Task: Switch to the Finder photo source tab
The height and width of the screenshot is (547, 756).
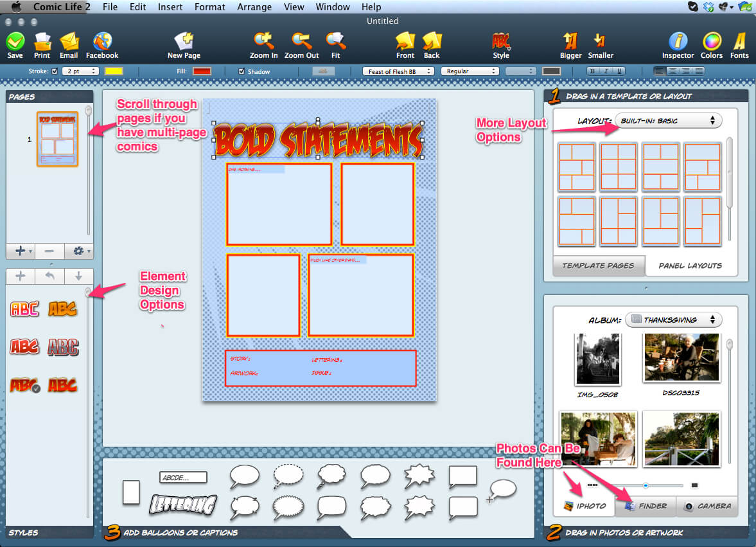Action: click(x=646, y=506)
